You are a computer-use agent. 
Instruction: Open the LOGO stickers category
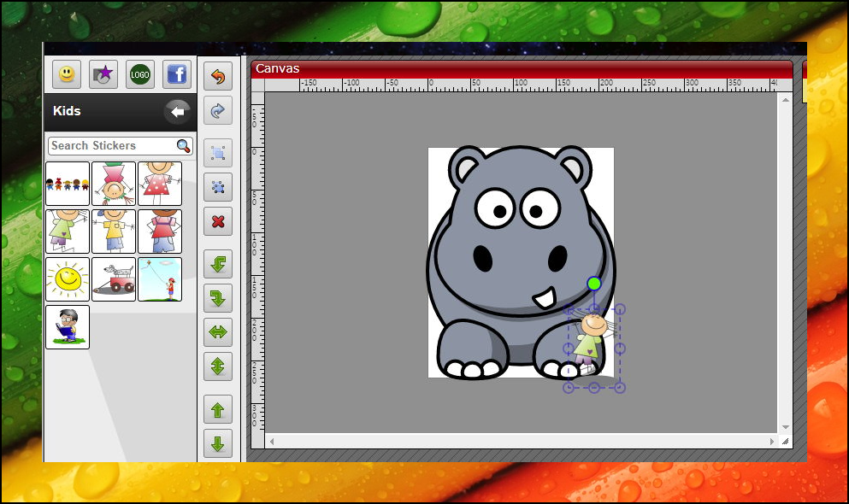[140, 74]
